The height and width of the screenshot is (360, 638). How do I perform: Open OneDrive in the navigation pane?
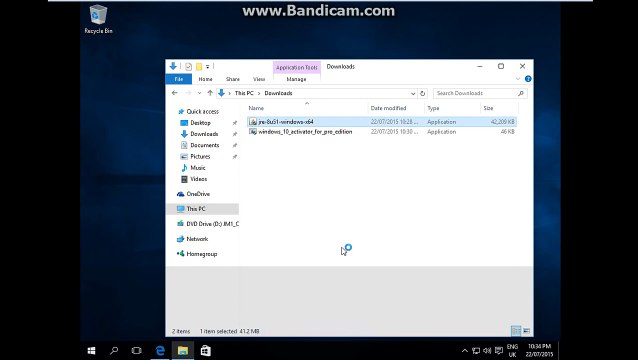pyautogui.click(x=198, y=194)
